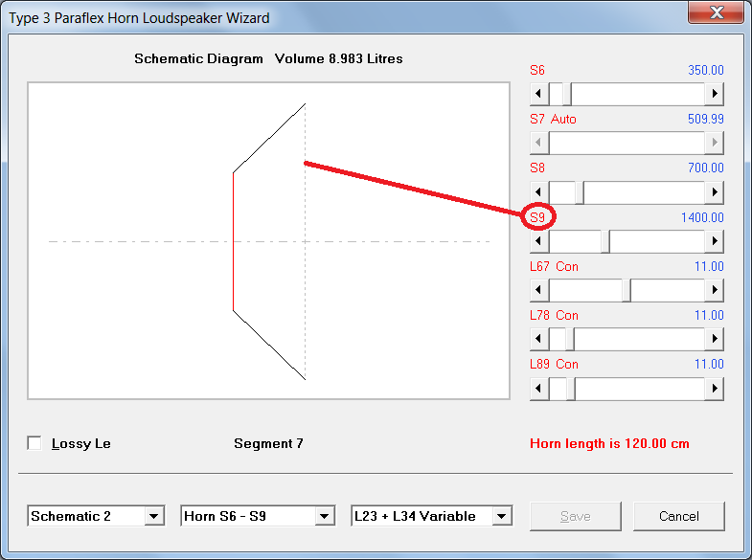This screenshot has width=752, height=560.
Task: Click the S8 slider thumb
Action: [580, 192]
